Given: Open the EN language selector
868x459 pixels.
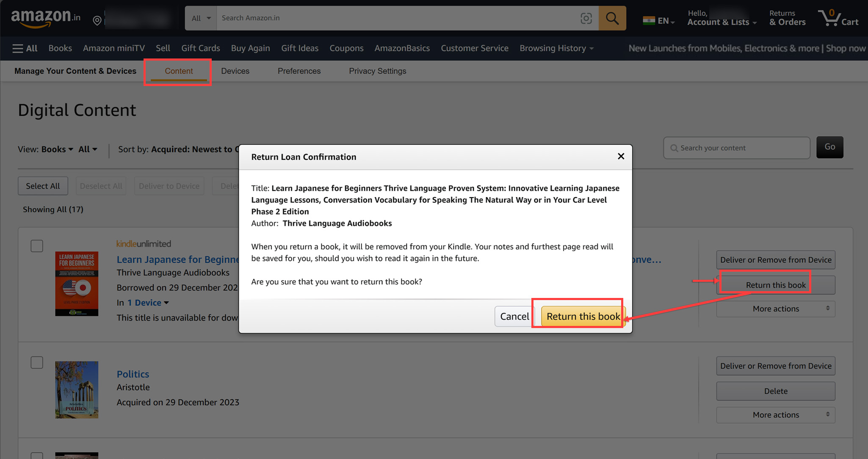Looking at the screenshot, I should coord(659,21).
